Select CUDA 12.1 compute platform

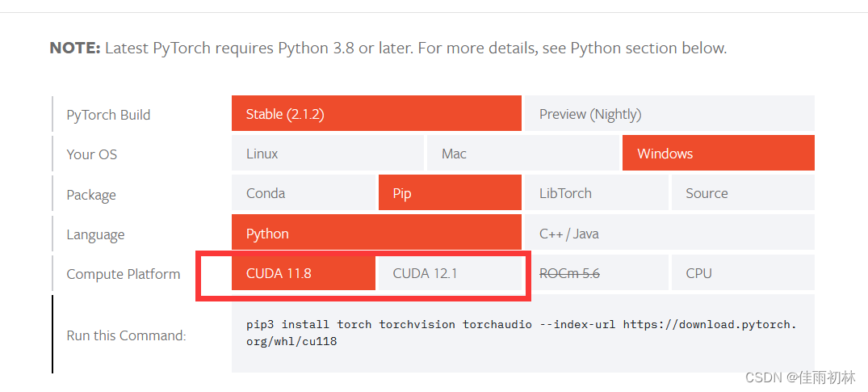click(x=450, y=273)
